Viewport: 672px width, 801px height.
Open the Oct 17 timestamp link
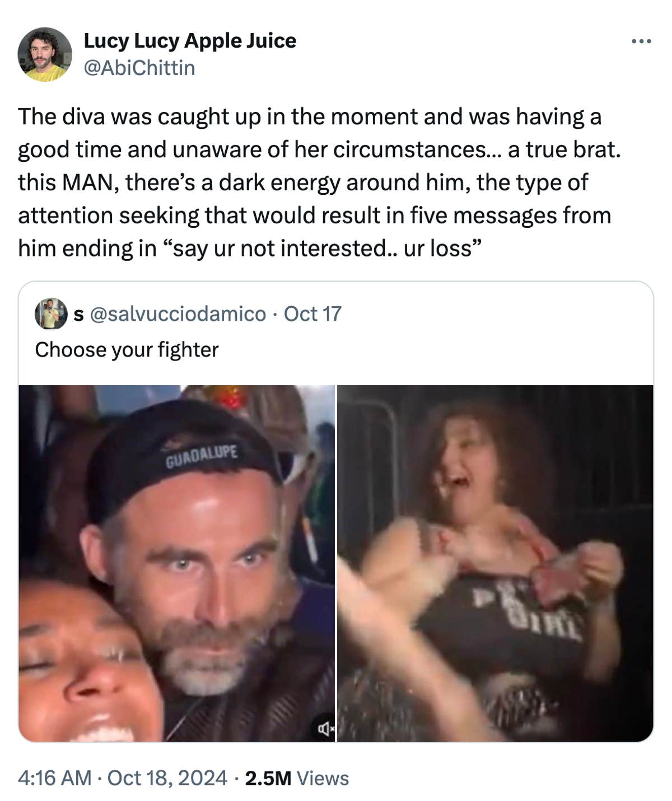[x=314, y=314]
